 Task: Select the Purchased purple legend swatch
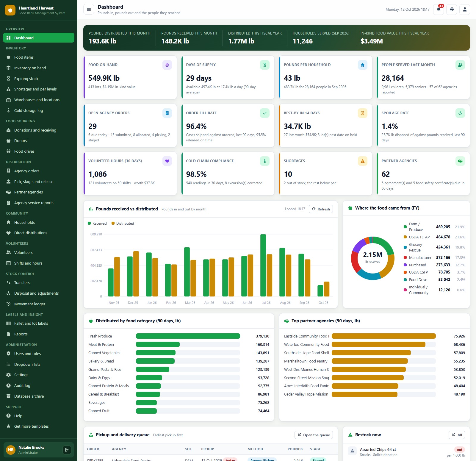(405, 265)
